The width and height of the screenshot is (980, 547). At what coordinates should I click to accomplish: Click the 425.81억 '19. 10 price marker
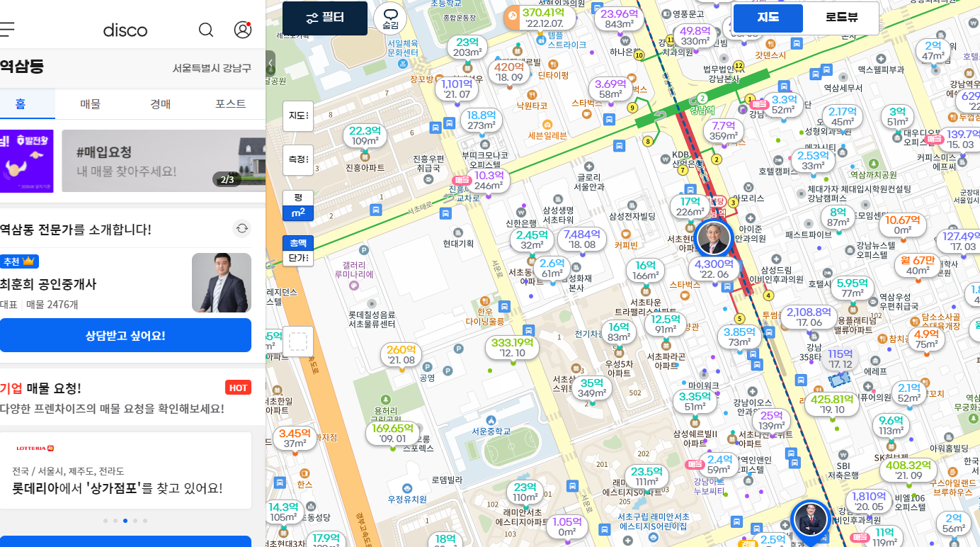coord(832,404)
